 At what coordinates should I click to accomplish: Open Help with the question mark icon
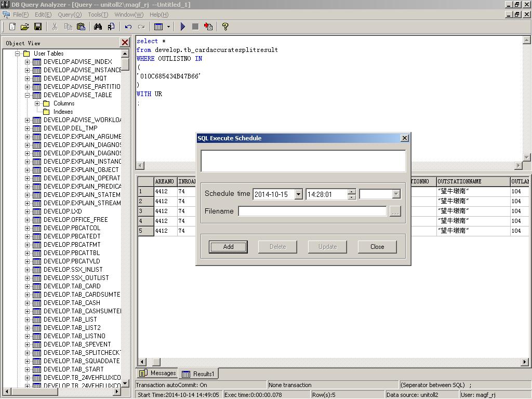point(225,26)
